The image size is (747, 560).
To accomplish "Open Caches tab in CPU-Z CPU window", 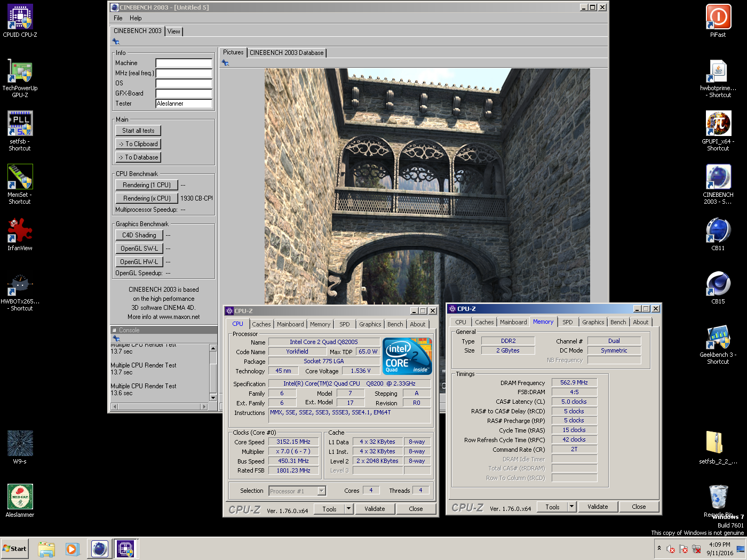I will [261, 324].
